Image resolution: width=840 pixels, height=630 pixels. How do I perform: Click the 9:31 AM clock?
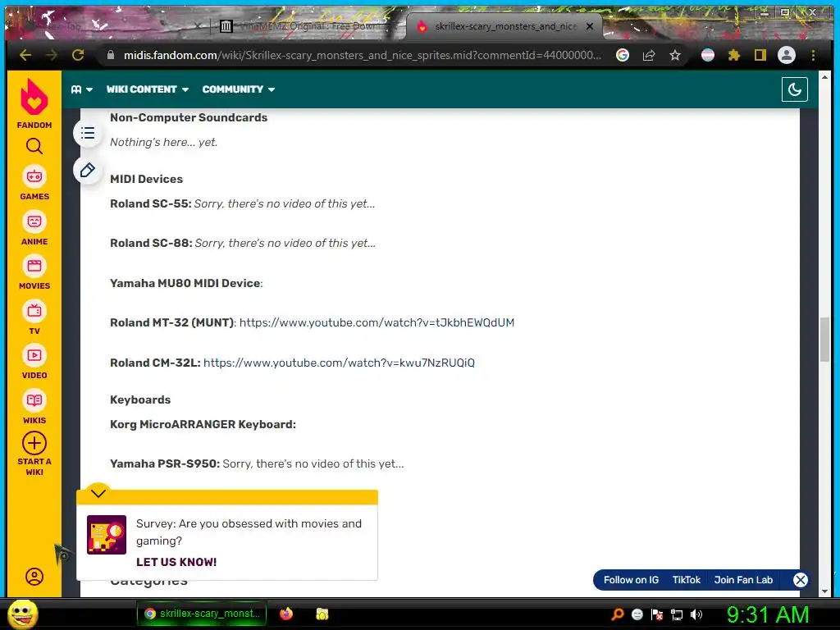pos(768,614)
